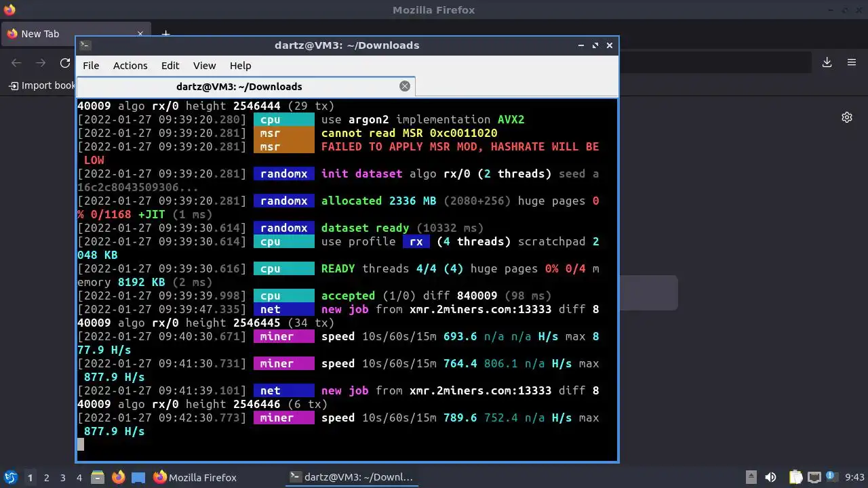The image size is (868, 488).
Task: Open Firefox downloads panel
Action: pos(827,62)
